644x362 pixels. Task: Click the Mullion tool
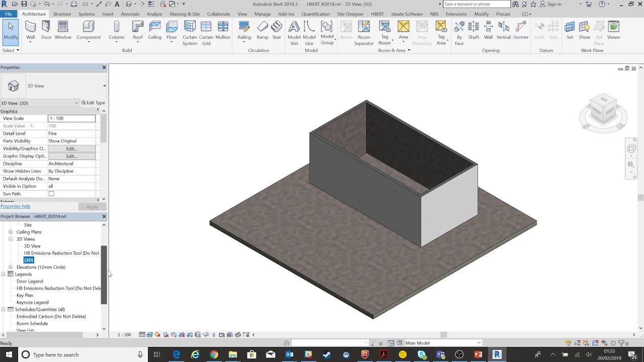[223, 30]
